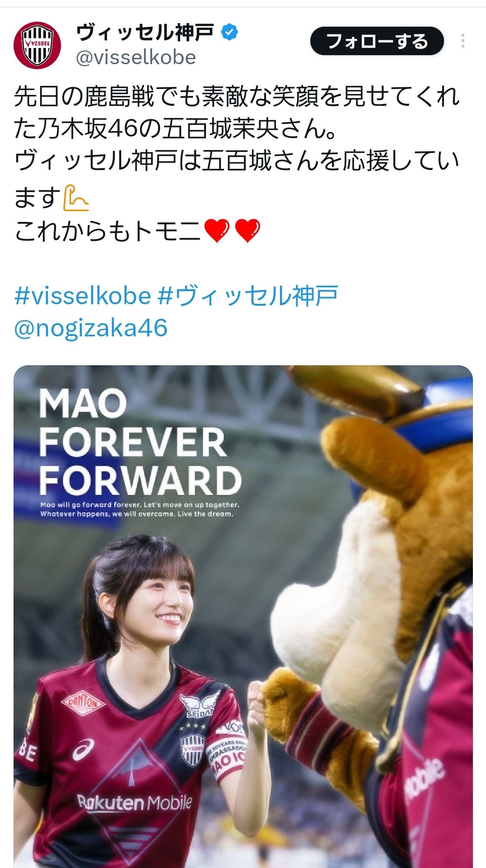Tap the Vissel crest on the jersey
The image size is (486, 868).
coord(193,750)
